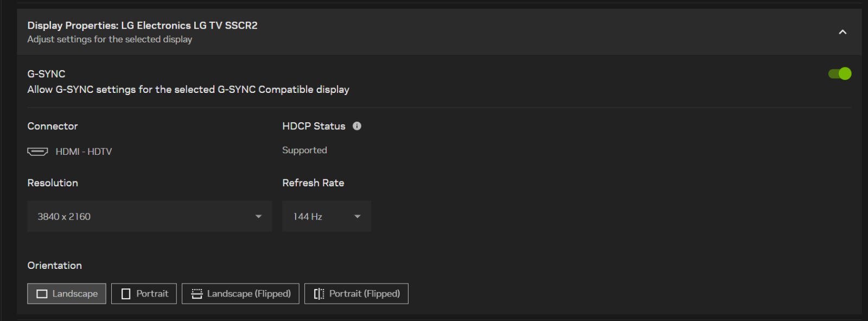Image resolution: width=868 pixels, height=321 pixels.
Task: Click the Orientation section label
Action: (54, 266)
